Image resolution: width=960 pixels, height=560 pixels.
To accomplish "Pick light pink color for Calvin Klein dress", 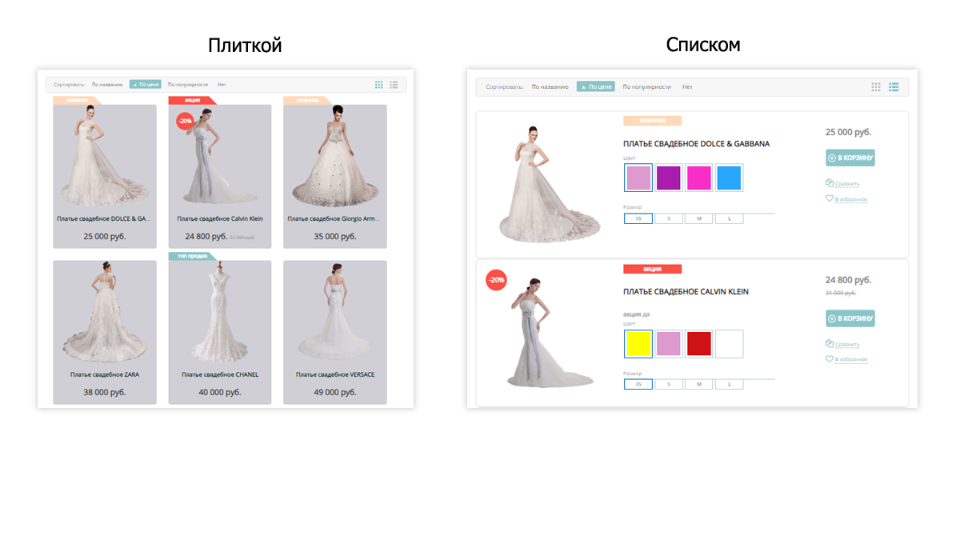I will 669,344.
